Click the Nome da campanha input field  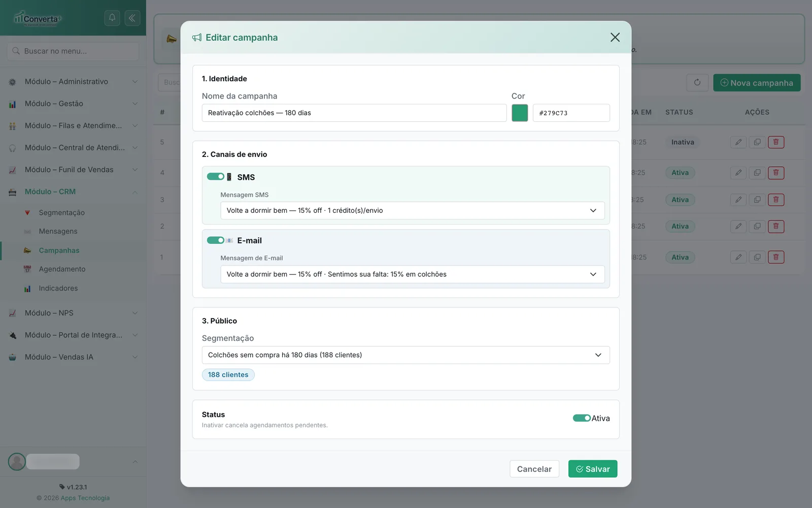tap(354, 113)
